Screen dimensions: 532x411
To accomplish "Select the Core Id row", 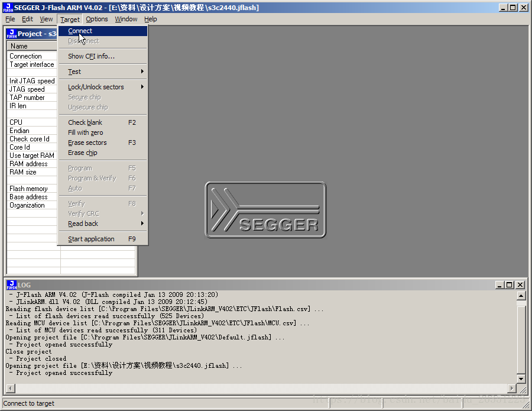I will click(33, 147).
